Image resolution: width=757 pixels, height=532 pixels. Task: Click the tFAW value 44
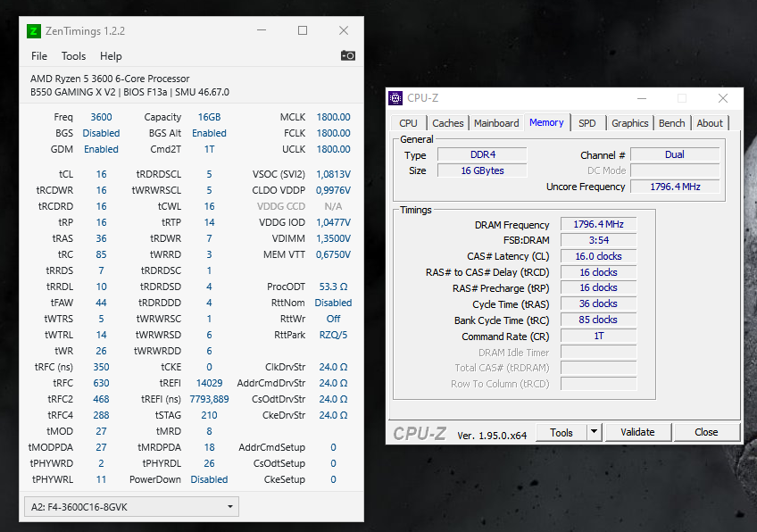pyautogui.click(x=101, y=303)
